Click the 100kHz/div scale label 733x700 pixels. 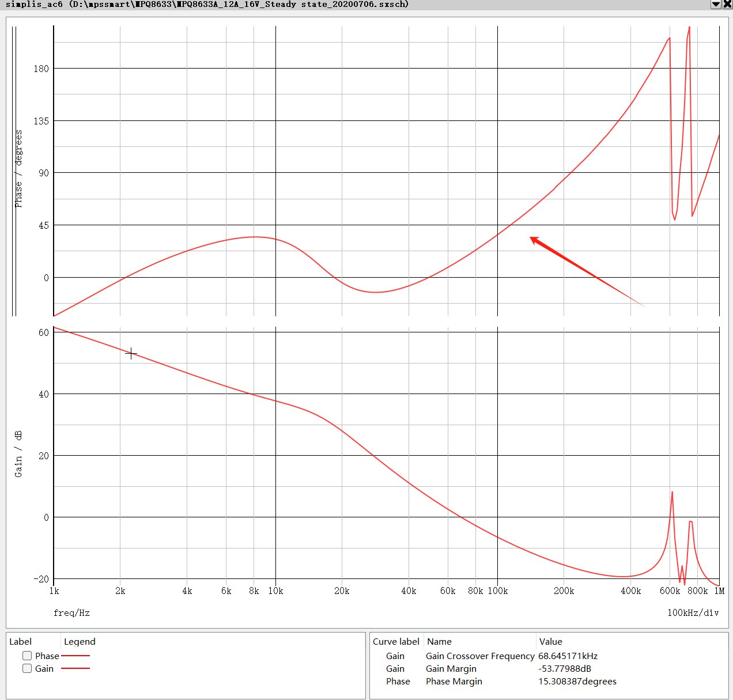pos(693,613)
